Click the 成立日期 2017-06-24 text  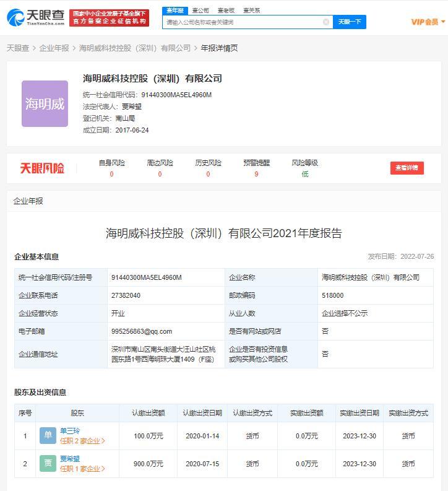coord(116,130)
